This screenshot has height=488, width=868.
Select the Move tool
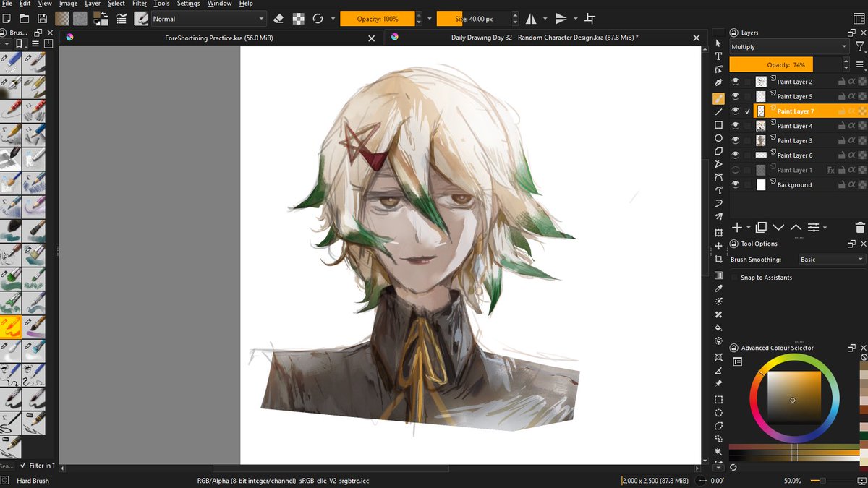[718, 246]
